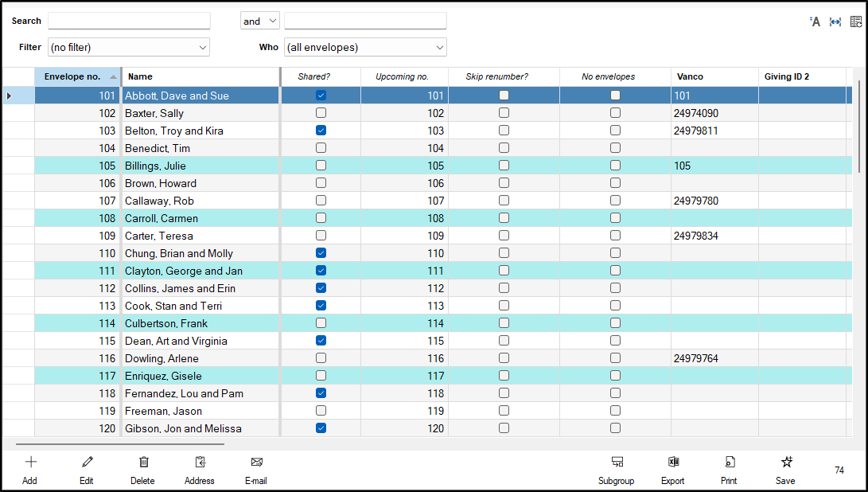Open the and operator dropdown
The width and height of the screenshot is (868, 492).
pyautogui.click(x=260, y=21)
